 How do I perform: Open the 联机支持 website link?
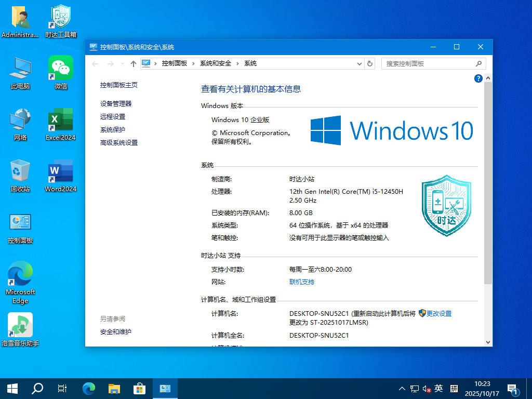[x=301, y=282]
